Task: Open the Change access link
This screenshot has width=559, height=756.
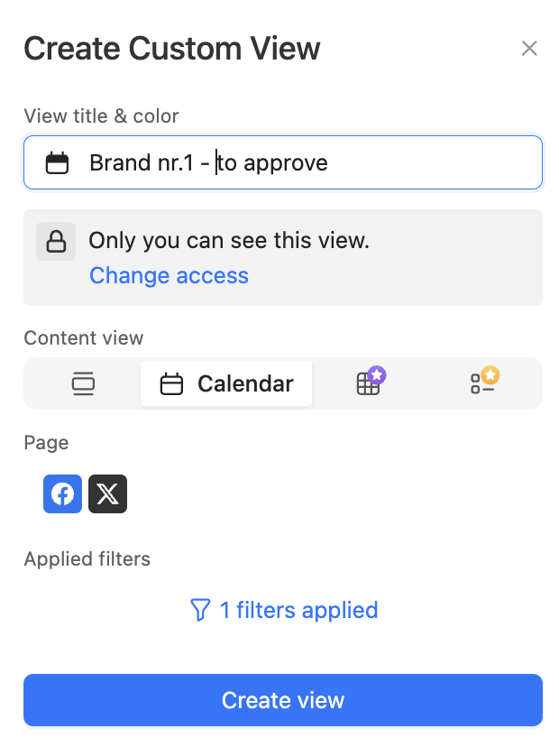Action: point(169,275)
